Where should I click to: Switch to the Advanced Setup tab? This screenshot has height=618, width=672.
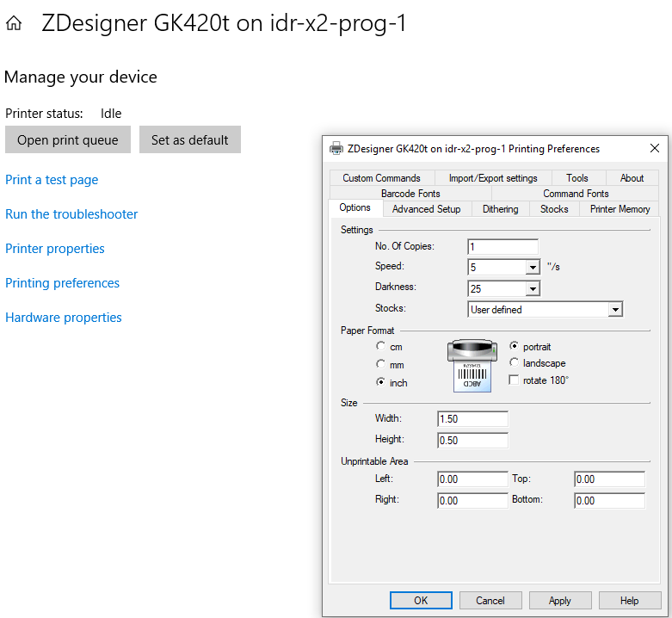coord(427,209)
